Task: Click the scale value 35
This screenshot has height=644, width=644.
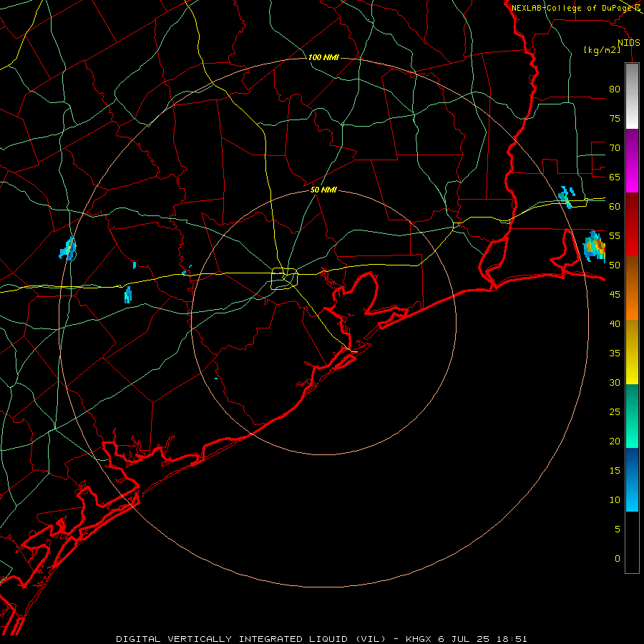Action: [x=615, y=353]
